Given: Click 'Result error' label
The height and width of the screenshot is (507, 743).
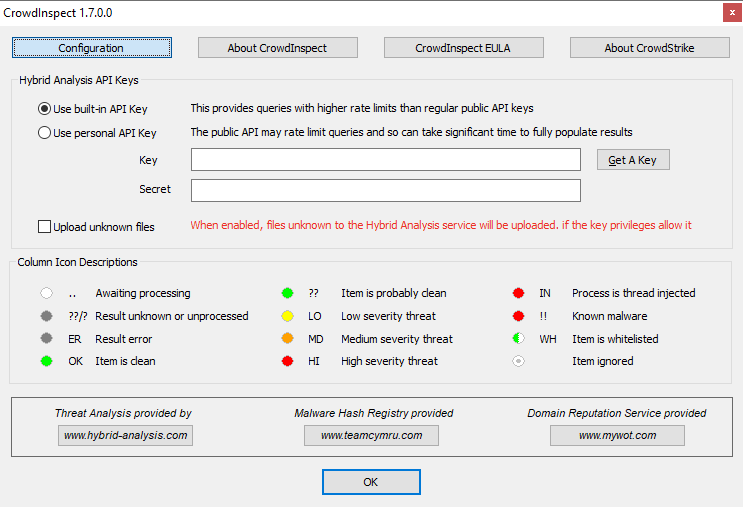Looking at the screenshot, I should tap(124, 339).
